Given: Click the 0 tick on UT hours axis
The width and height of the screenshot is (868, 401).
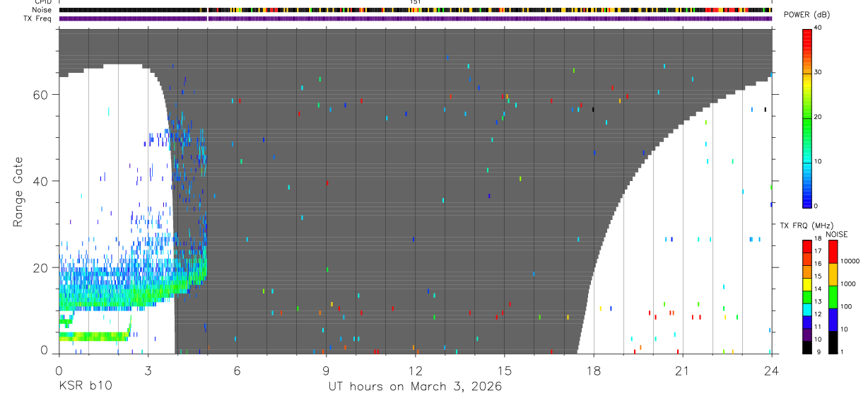Looking at the screenshot, I should coord(59,369).
